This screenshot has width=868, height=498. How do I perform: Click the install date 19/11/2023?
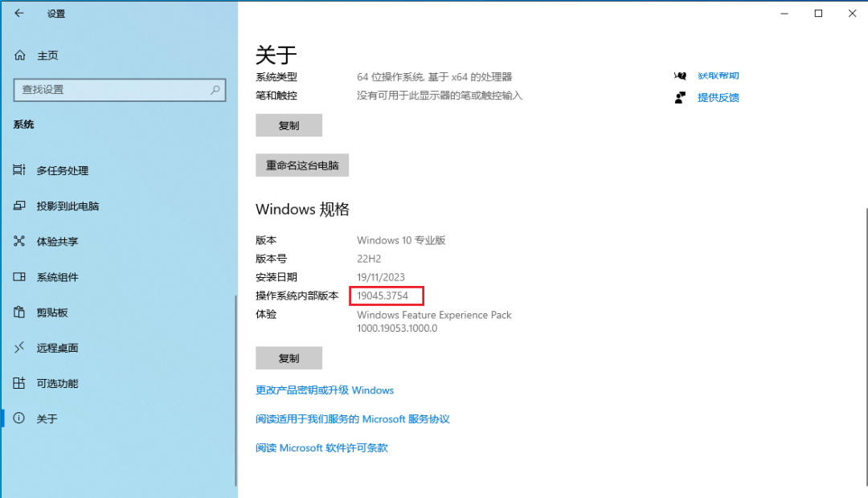coord(381,276)
